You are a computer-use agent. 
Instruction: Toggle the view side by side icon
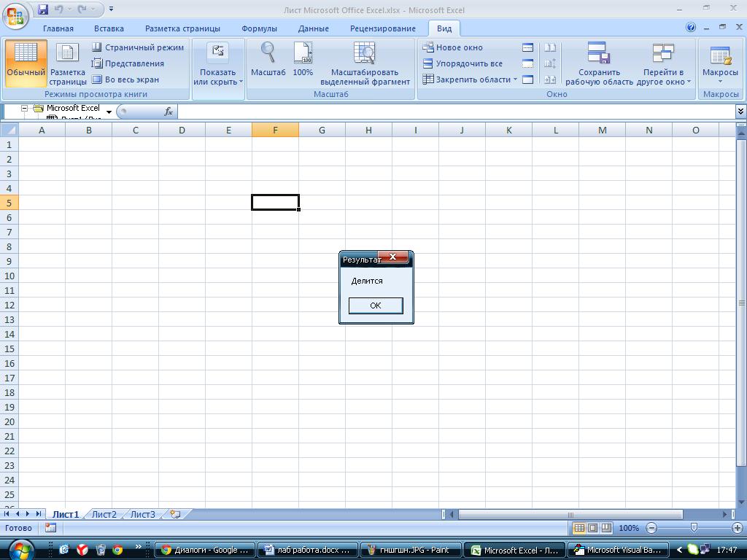550,47
